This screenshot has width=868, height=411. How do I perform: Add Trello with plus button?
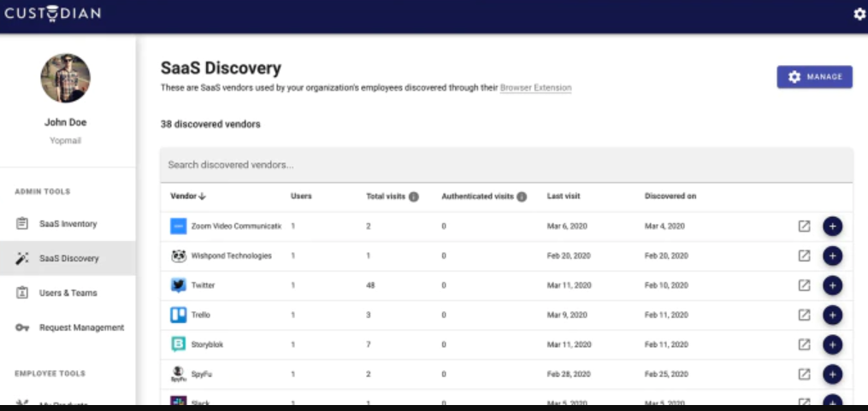click(833, 314)
